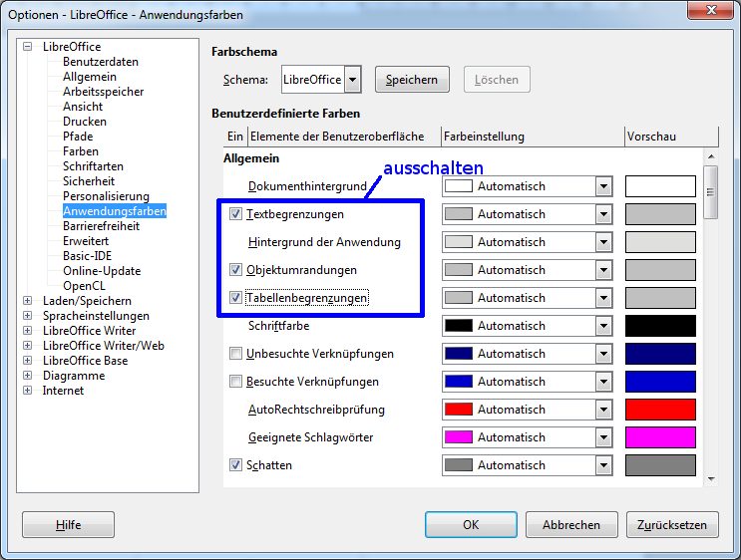Click the Geeignete Schlagwörter magenta preview
741x560 pixels.
[x=660, y=436]
